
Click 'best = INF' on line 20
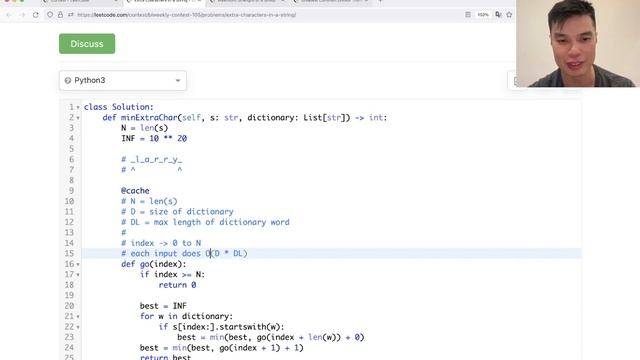(163, 306)
